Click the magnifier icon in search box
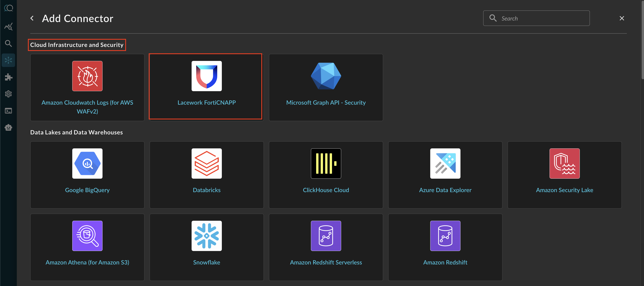The width and height of the screenshot is (644, 286). click(493, 18)
